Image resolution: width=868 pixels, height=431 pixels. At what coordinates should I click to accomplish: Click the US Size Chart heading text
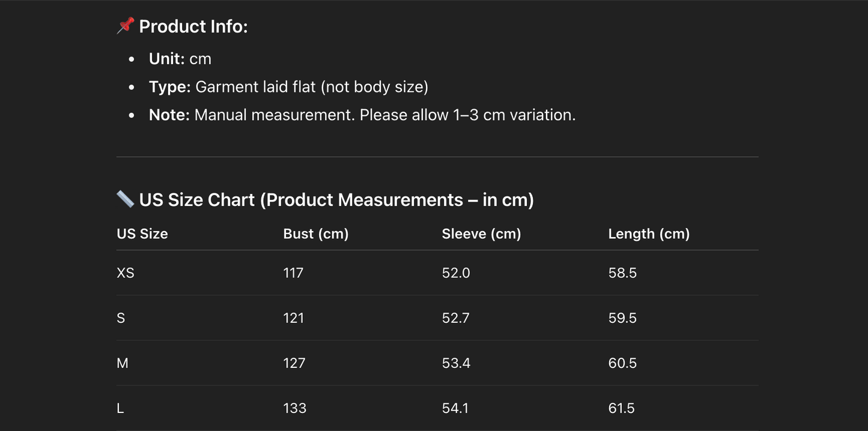pos(336,199)
